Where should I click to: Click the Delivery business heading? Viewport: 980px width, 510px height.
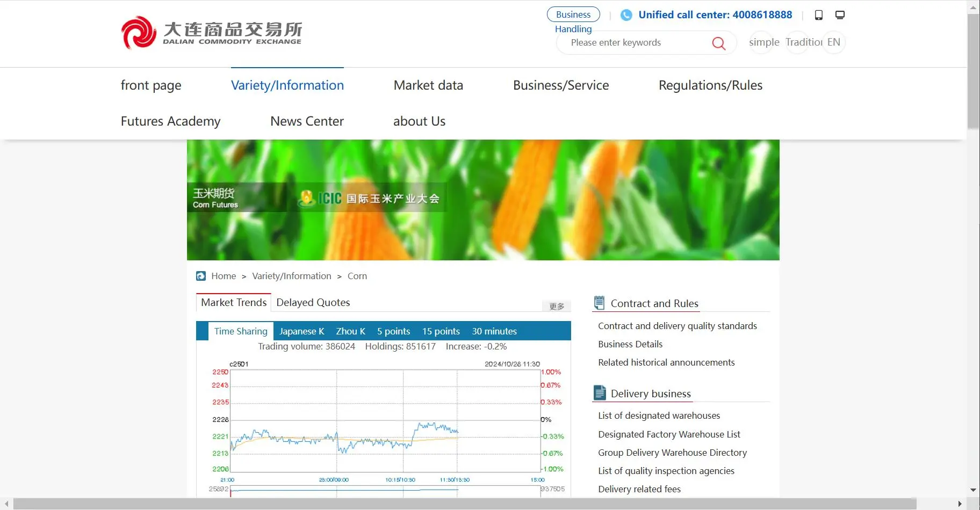[651, 394]
